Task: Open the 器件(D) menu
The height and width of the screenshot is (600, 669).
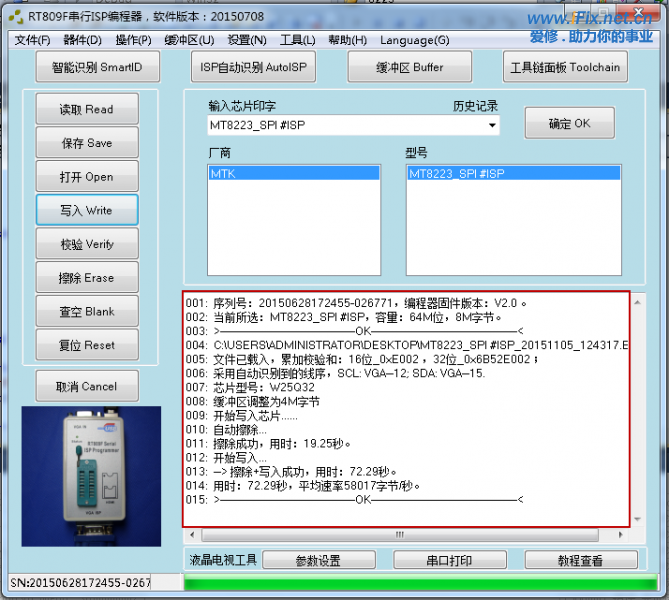Action: click(x=82, y=40)
